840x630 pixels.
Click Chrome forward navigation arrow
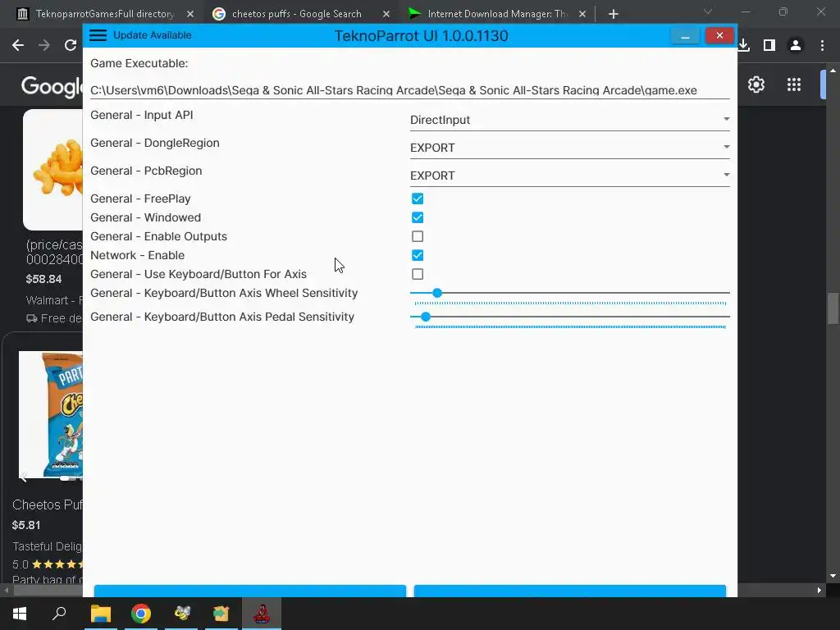pyautogui.click(x=44, y=45)
